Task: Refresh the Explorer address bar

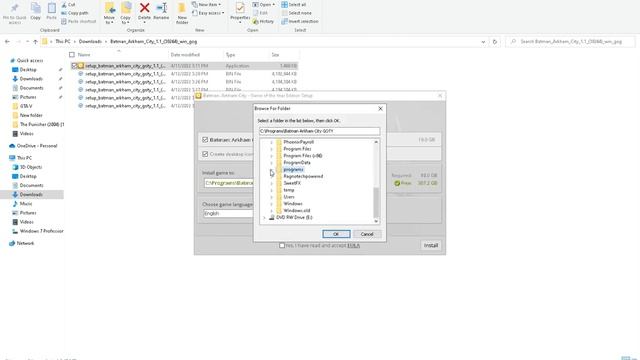Action: (495, 42)
